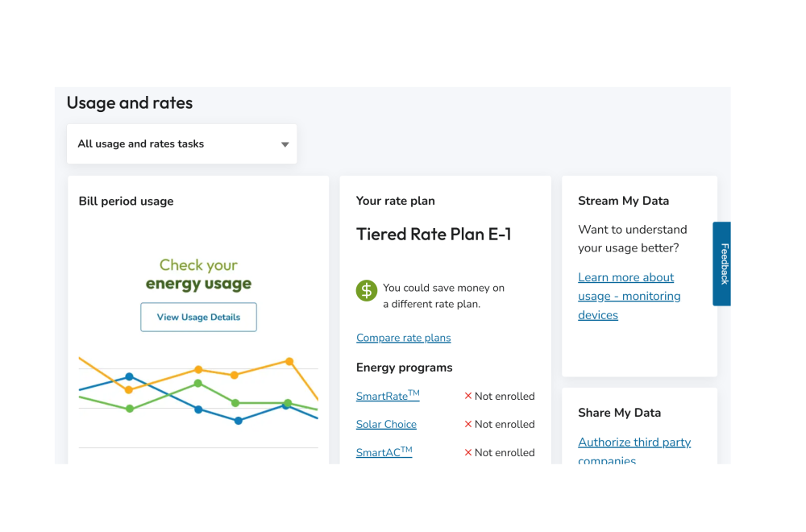
Task: Click the dropdown arrow in usage tasks selector
Action: coord(285,144)
